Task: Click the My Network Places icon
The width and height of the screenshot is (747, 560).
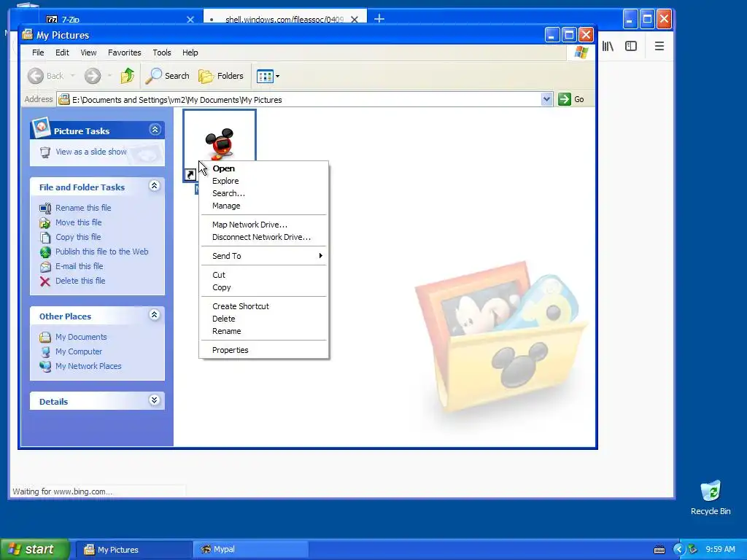Action: pyautogui.click(x=44, y=366)
